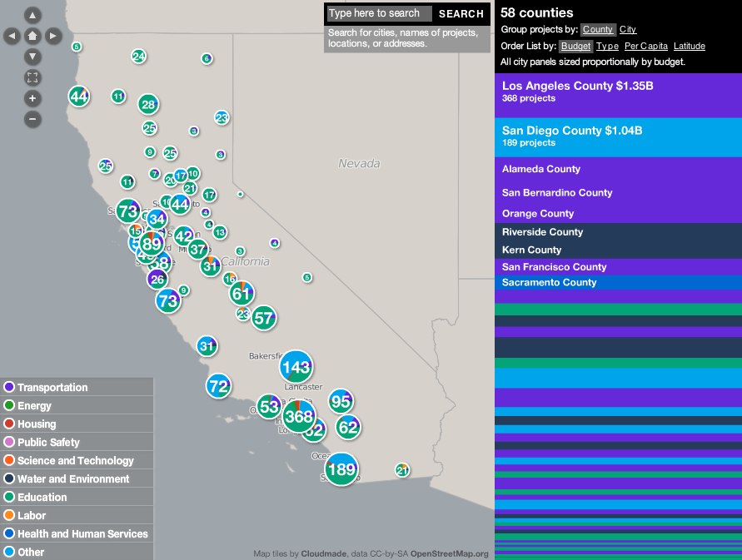Pan the map down with the arrow
742x560 pixels.
pos(32,57)
